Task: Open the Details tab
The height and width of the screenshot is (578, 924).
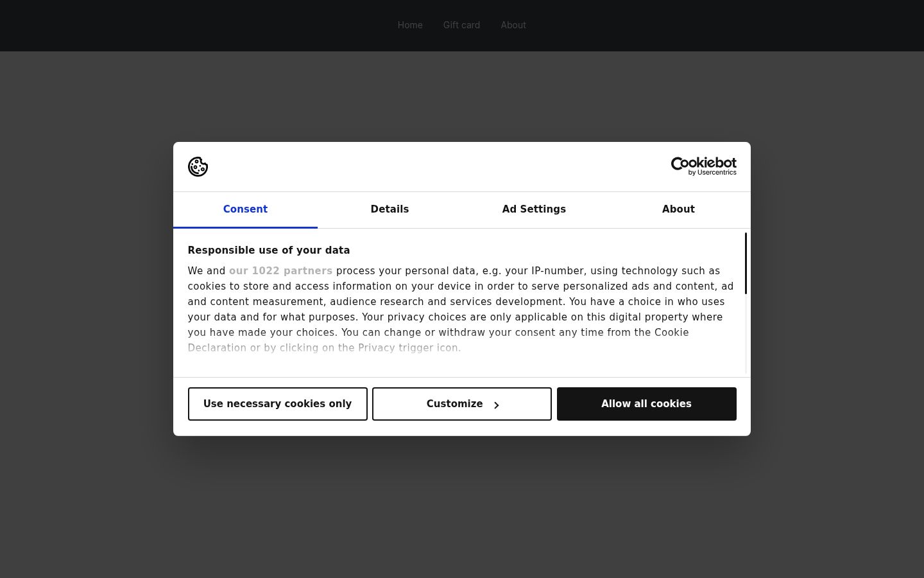Action: (x=389, y=209)
